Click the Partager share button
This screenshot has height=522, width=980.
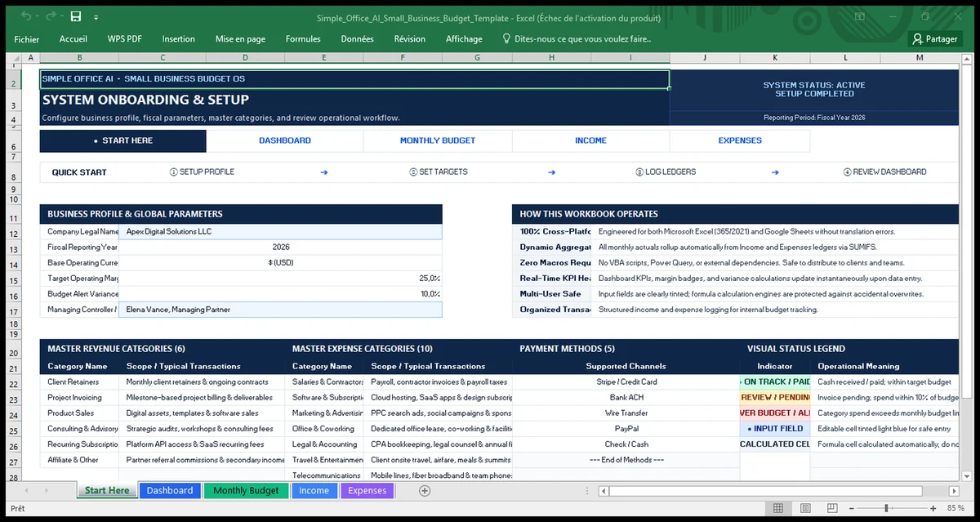[935, 38]
